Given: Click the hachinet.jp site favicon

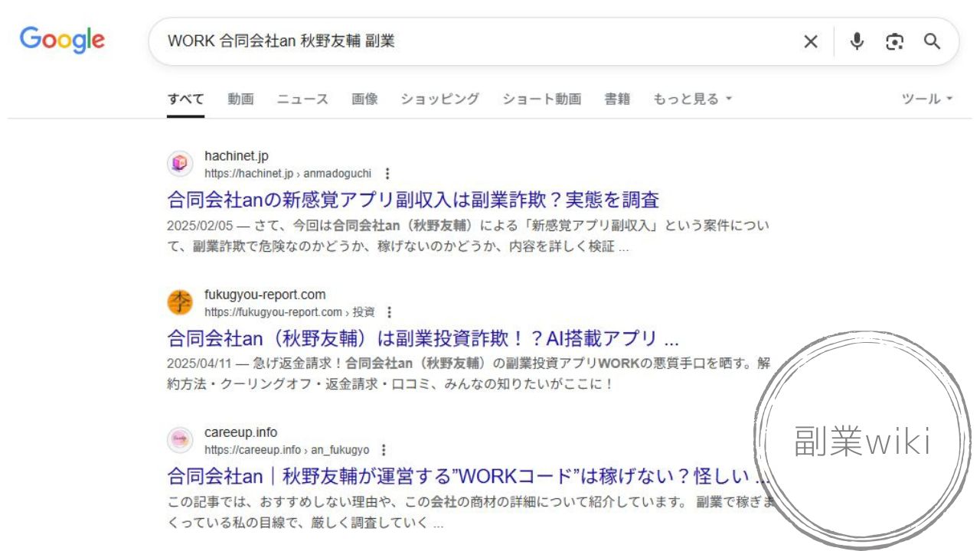Looking at the screenshot, I should (180, 164).
